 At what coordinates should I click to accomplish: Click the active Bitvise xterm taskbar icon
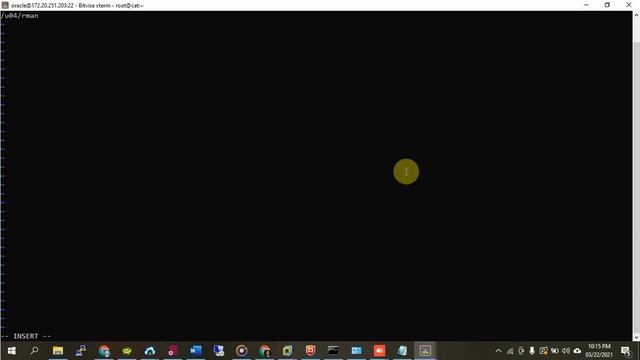pos(425,351)
